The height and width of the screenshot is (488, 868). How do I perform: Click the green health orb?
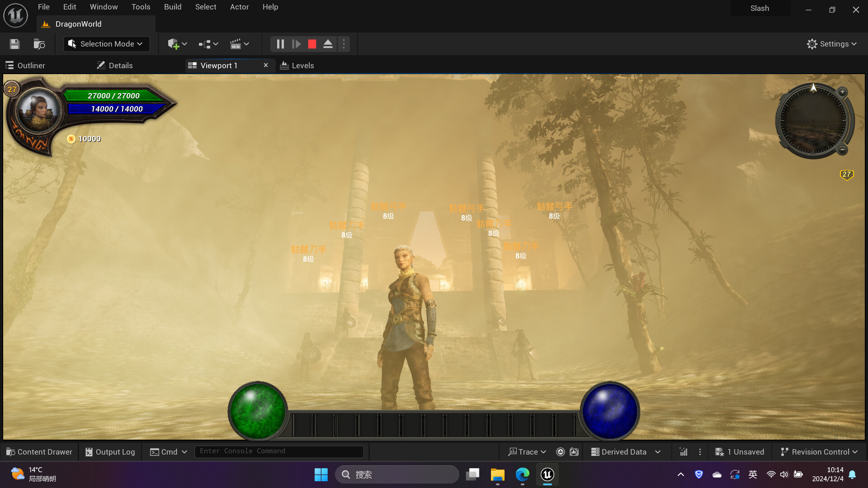258,411
